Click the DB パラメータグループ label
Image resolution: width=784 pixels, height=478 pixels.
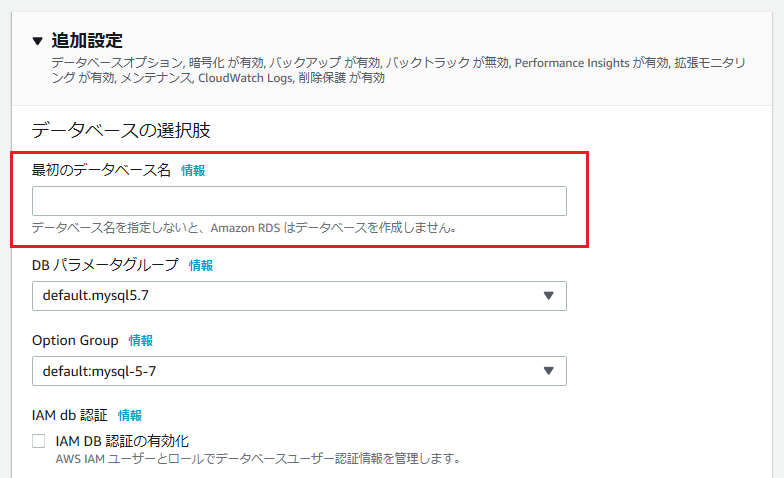click(x=105, y=265)
